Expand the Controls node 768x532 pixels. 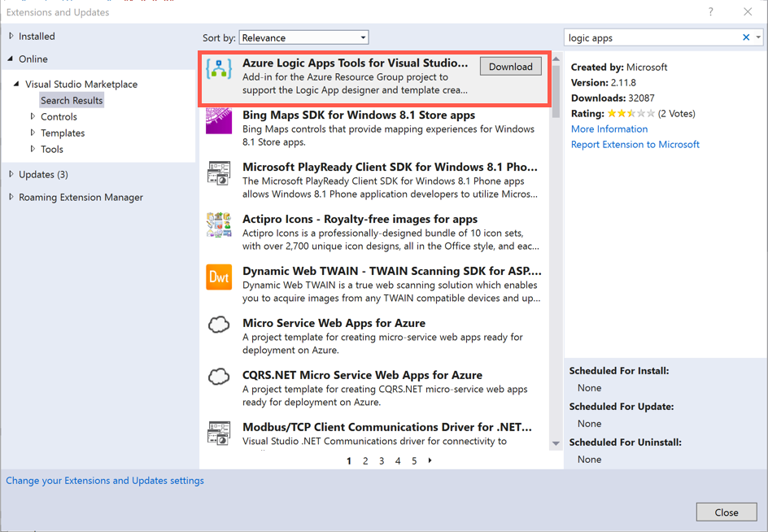point(33,116)
